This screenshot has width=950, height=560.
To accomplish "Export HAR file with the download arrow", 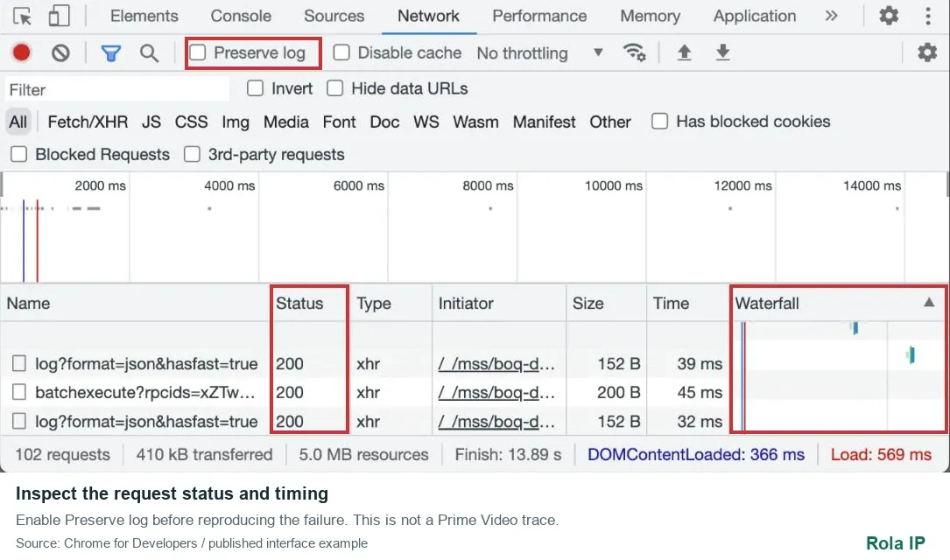I will point(722,52).
